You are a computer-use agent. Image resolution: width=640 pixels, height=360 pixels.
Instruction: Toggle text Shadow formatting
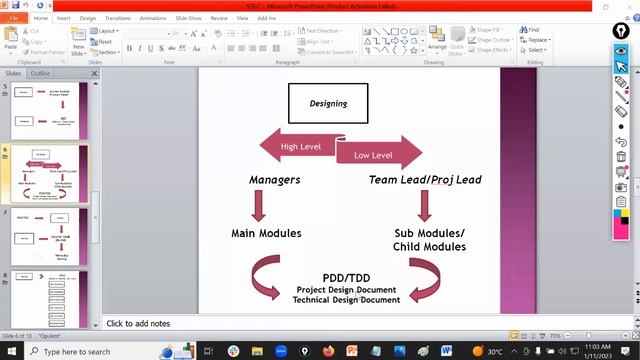[161, 49]
